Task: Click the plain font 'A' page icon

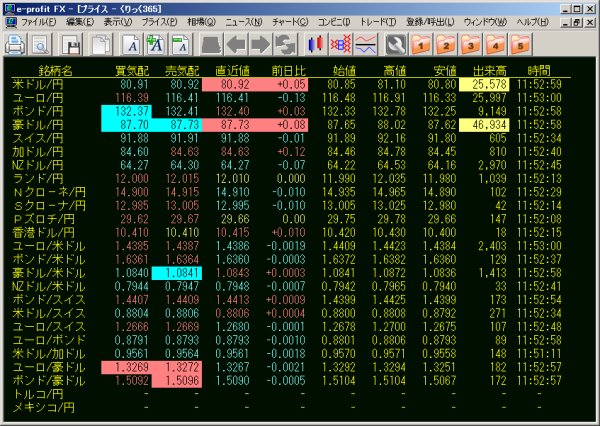Action: pos(132,45)
